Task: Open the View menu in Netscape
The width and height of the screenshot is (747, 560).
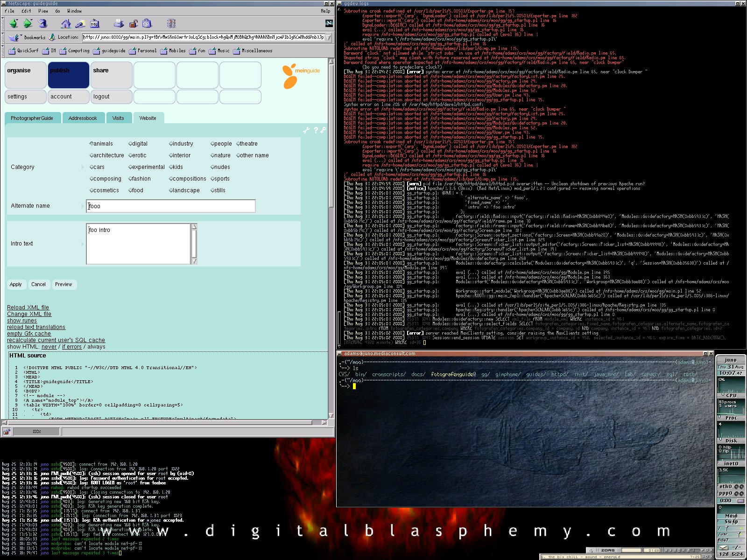Action: pyautogui.click(x=43, y=11)
